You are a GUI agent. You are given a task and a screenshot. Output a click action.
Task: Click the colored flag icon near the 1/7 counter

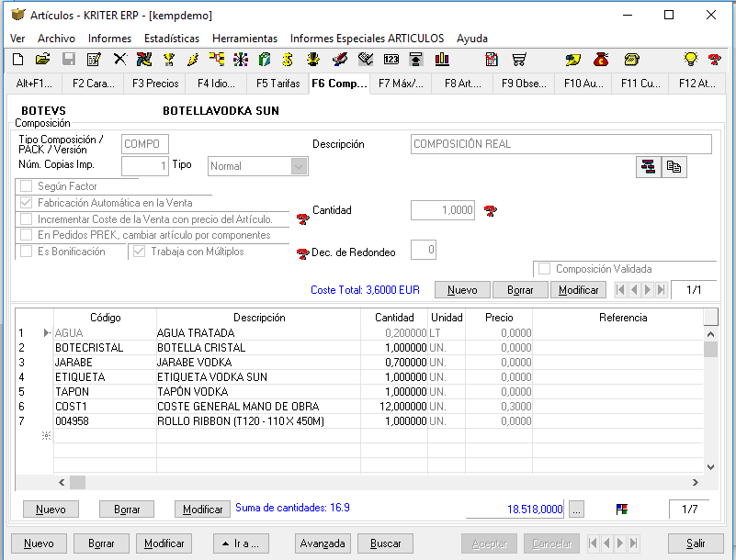coord(622,510)
